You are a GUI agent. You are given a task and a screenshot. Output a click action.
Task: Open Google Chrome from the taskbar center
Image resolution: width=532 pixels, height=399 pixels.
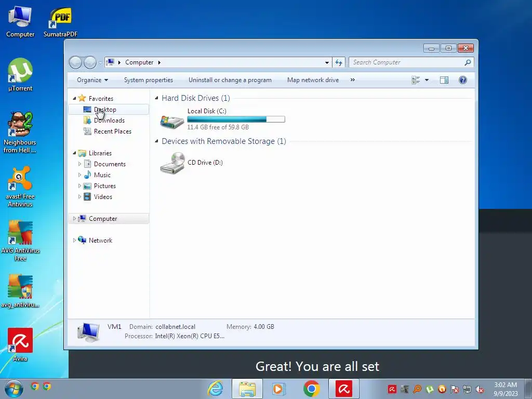(x=311, y=389)
